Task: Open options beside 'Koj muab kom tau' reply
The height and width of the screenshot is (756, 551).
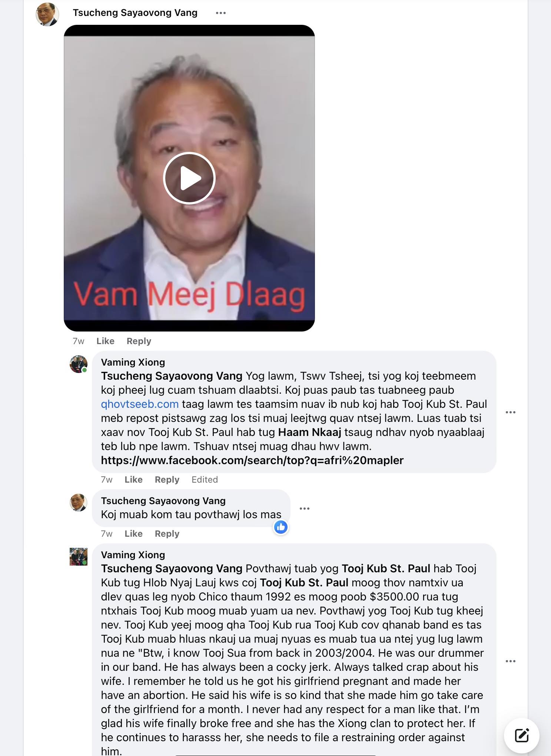Action: tap(304, 509)
